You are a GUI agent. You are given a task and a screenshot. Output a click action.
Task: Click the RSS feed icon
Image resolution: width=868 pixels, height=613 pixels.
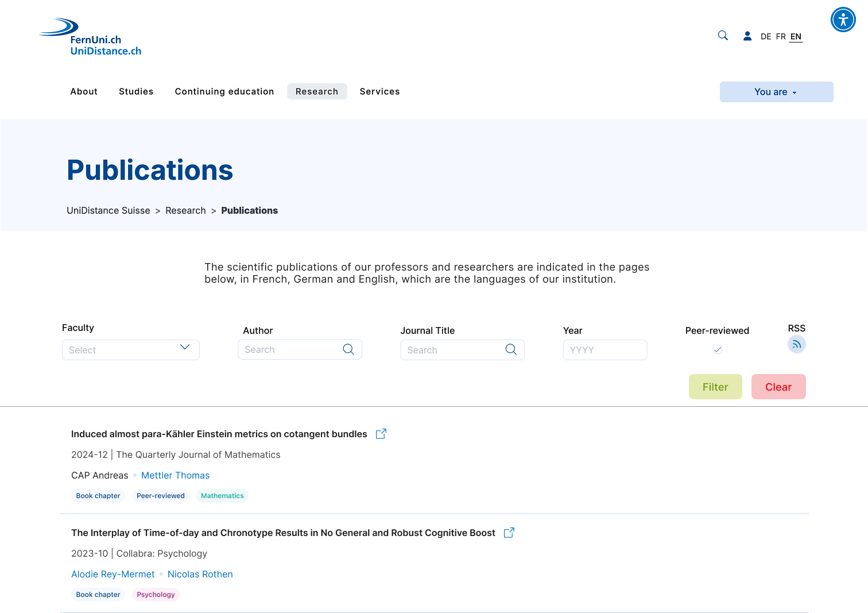(x=796, y=344)
